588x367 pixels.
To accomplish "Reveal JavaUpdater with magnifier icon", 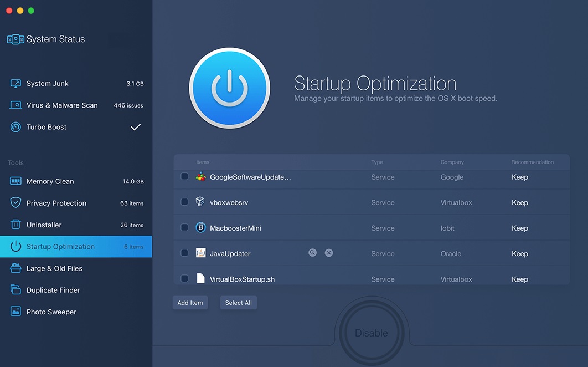I will 312,253.
